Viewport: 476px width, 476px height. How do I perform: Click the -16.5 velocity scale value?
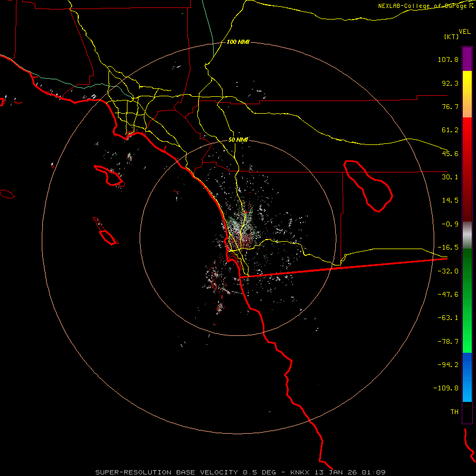pos(448,248)
